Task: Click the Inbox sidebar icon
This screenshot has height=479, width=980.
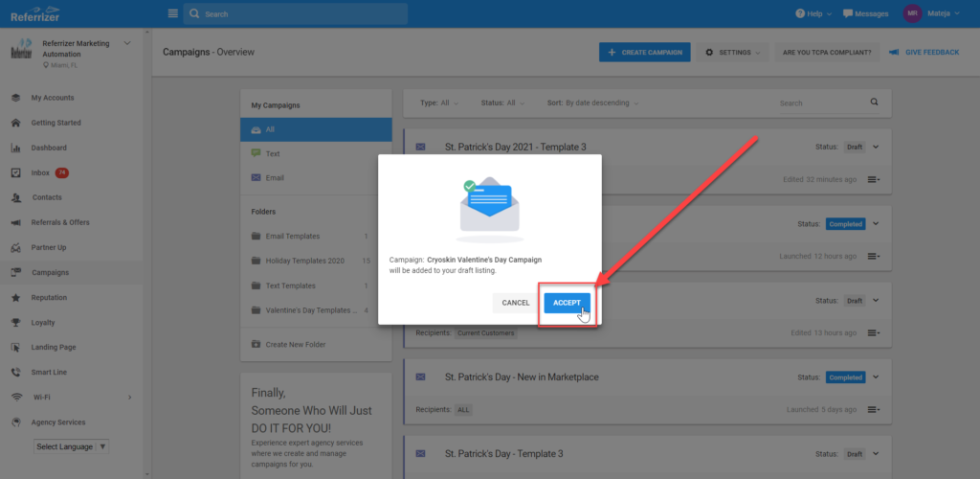Action: [16, 172]
